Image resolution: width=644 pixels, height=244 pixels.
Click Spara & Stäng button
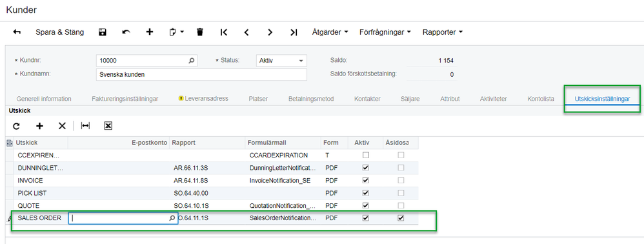coord(60,32)
